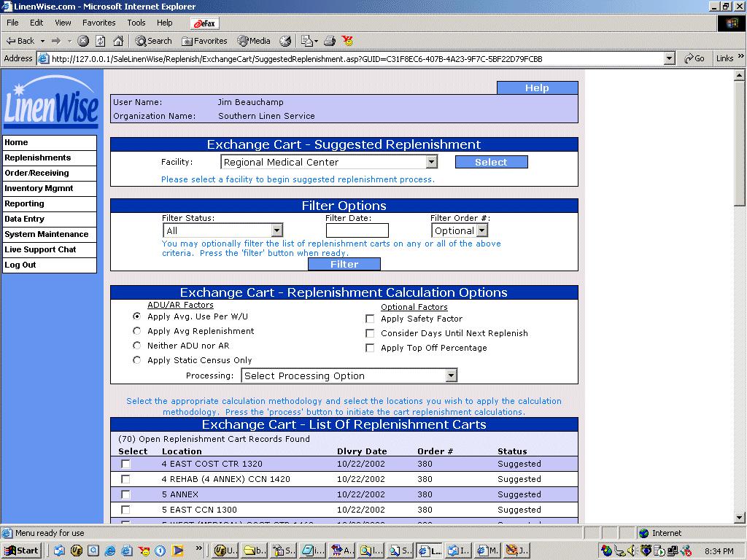Click the History icon in toolbar

point(285,41)
